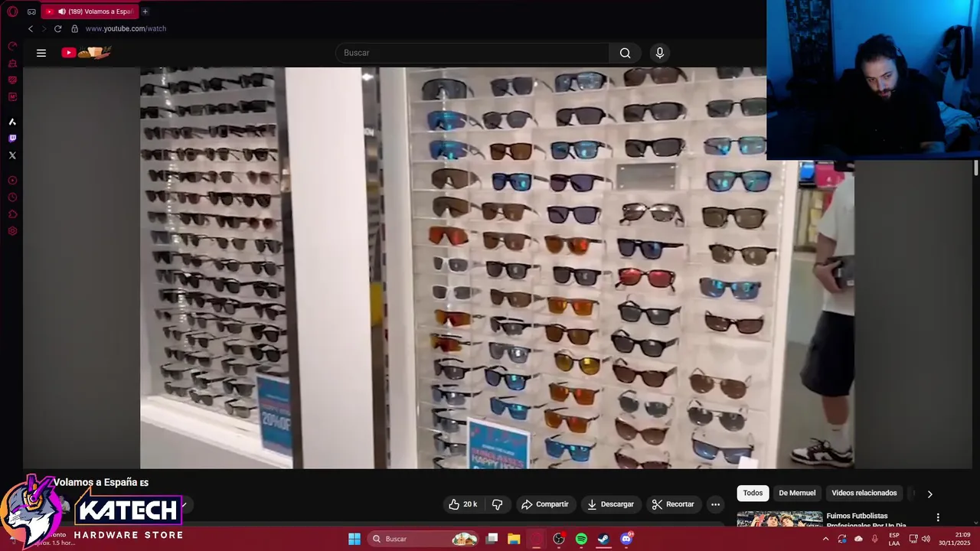Open the Opera main menu logo
Image resolution: width=980 pixels, height=551 pixels.
(x=12, y=11)
